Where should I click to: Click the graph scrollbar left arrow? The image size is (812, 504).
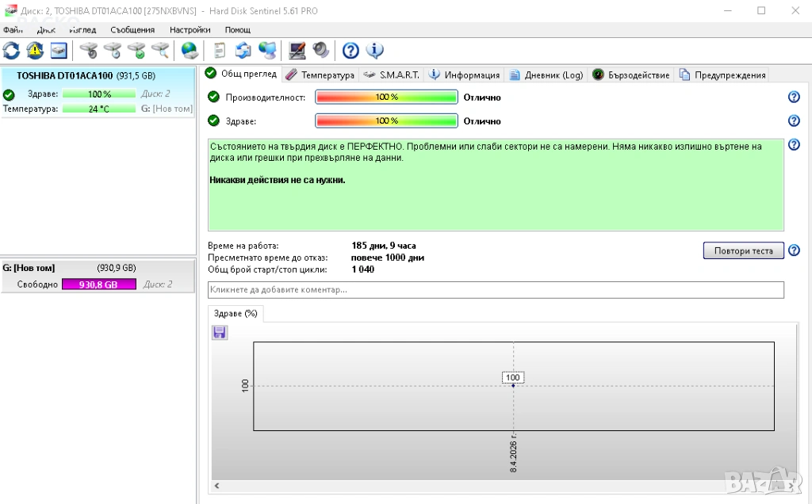point(217,486)
